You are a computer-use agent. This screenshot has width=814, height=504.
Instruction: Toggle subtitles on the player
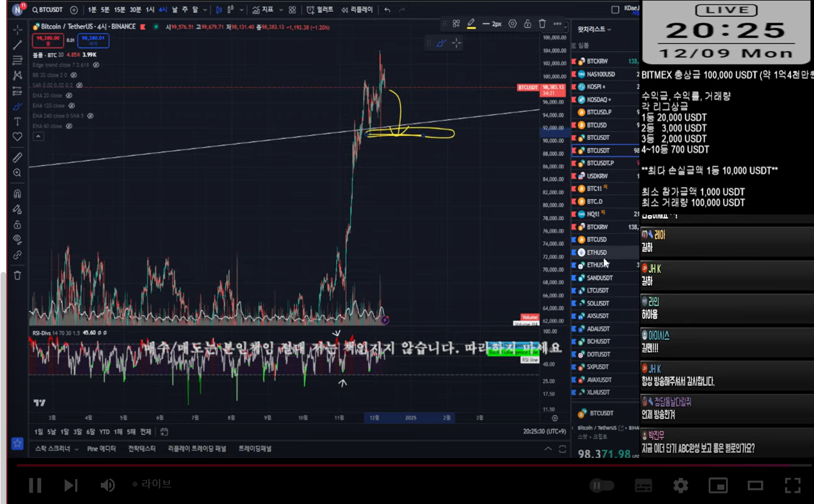coord(644,486)
